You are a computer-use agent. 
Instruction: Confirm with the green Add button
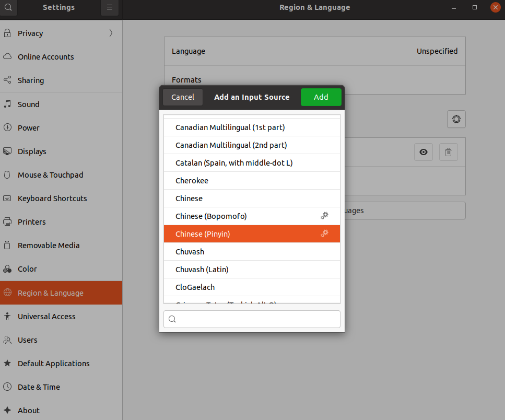pyautogui.click(x=321, y=97)
